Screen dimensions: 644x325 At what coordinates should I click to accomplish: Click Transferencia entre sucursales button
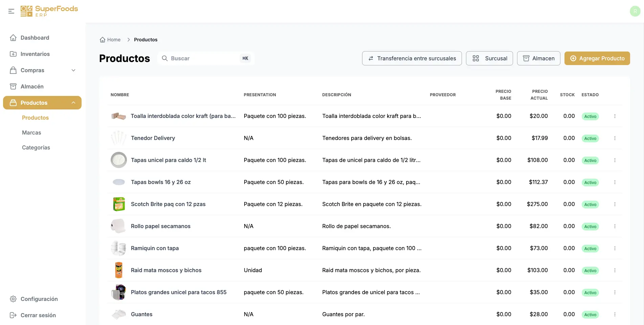pos(412,58)
